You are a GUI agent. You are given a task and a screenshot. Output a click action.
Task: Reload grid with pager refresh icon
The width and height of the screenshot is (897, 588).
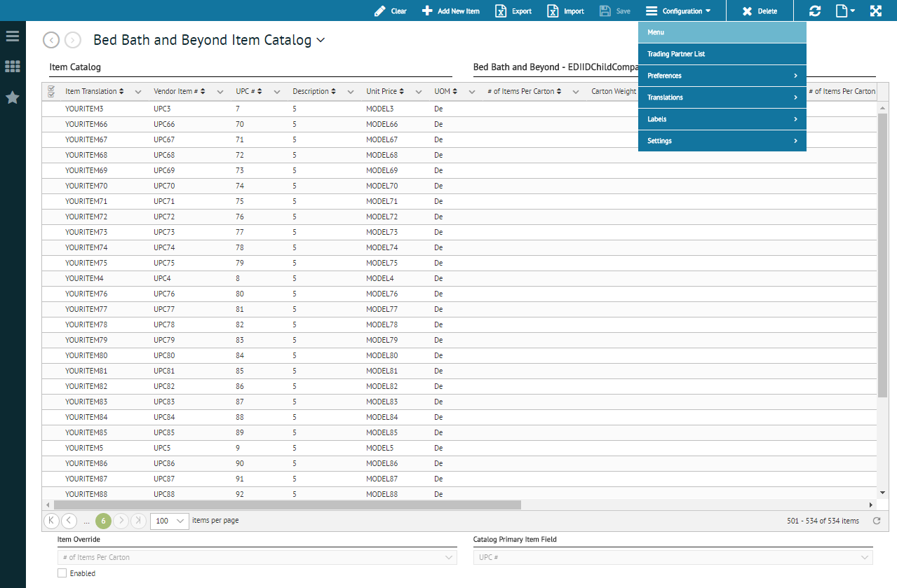pos(876,521)
